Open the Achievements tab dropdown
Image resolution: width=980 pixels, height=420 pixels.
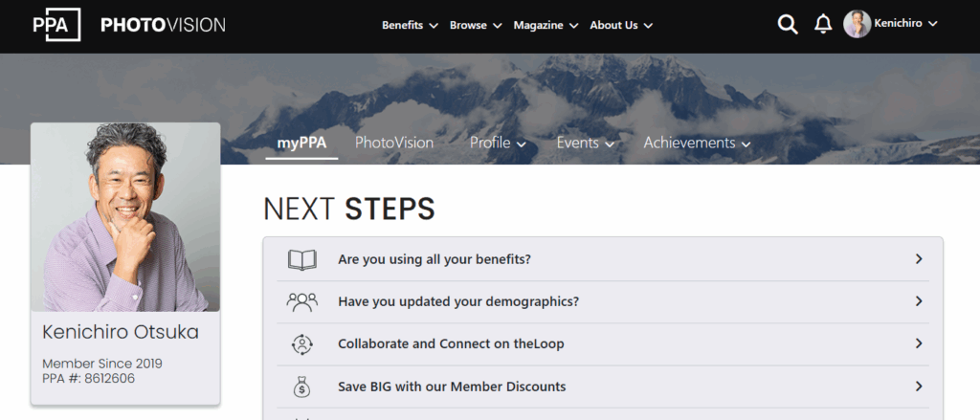697,143
